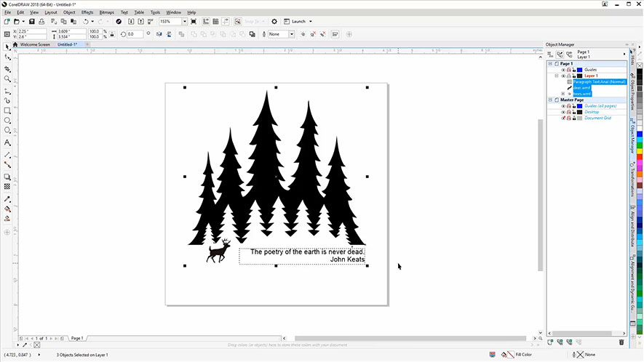Select the Pick tool in the toolbox

click(x=7, y=47)
